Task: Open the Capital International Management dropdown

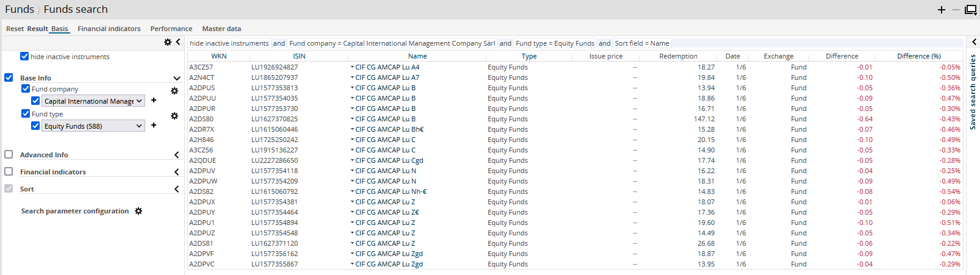Action: pos(94,101)
